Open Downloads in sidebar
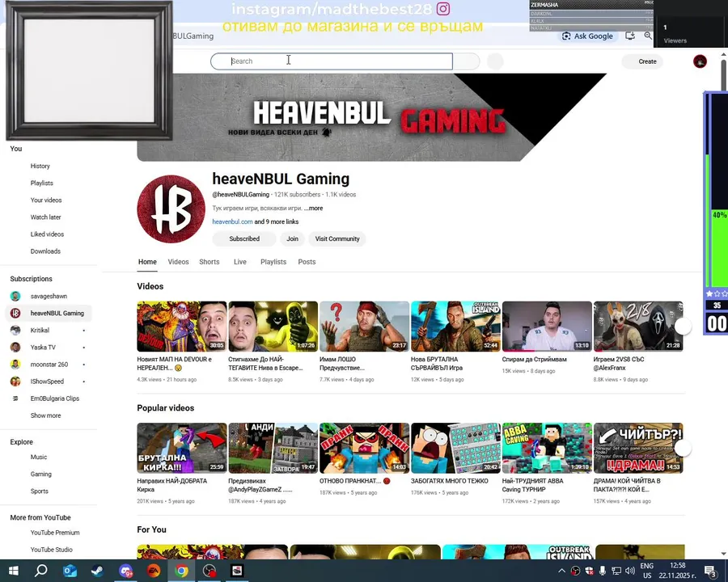The width and height of the screenshot is (728, 582). point(45,251)
